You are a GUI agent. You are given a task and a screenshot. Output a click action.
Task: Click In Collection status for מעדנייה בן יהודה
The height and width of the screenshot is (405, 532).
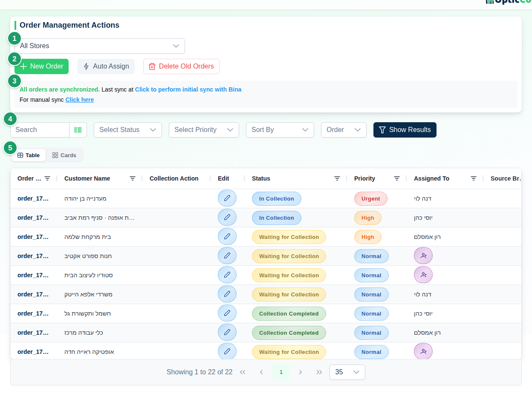277,198
